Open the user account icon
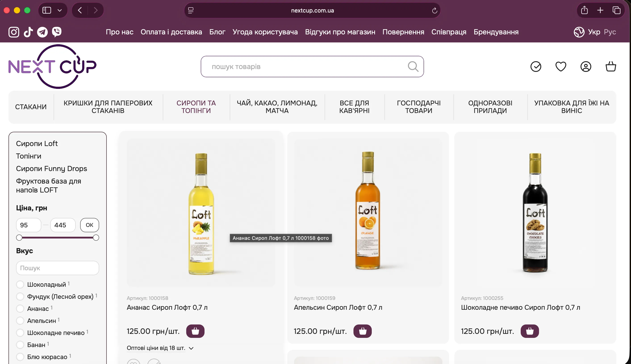This screenshot has height=364, width=631. point(586,67)
